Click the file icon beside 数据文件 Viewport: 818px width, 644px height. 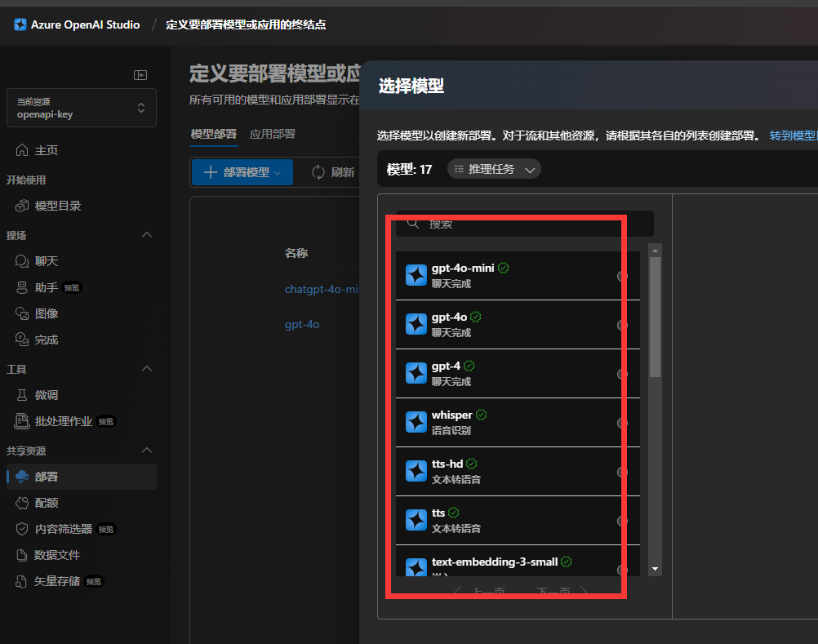tap(22, 555)
